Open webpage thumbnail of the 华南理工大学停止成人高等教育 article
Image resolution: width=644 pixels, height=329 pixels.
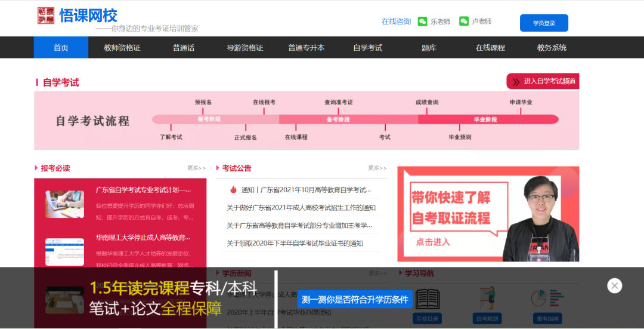click(64, 252)
